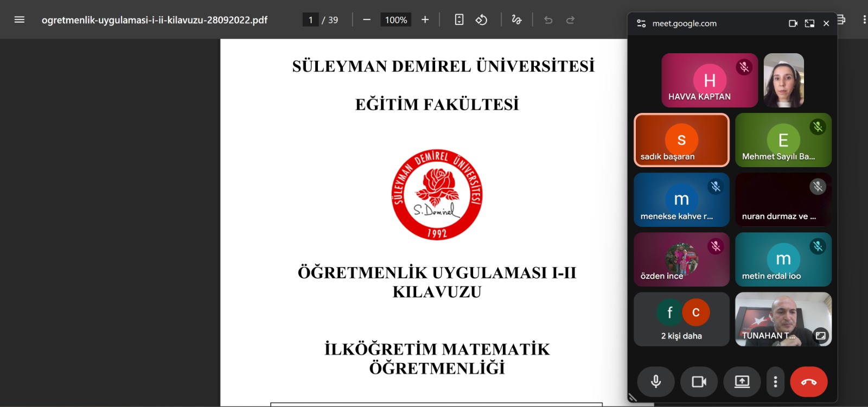Image resolution: width=868 pixels, height=407 pixels.
Task: Select the HAVVA KAPTAN participant tile
Action: pyautogui.click(x=709, y=80)
